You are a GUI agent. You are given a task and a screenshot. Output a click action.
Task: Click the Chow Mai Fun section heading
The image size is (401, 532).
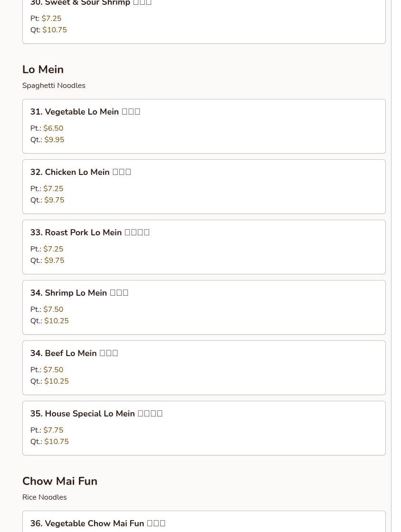coord(60,481)
